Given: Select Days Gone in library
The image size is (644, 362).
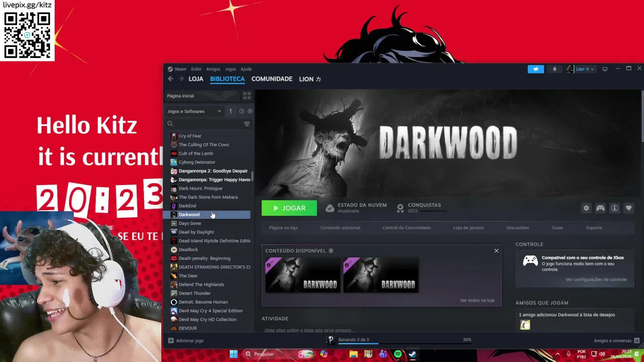Looking at the screenshot, I should pyautogui.click(x=190, y=223).
